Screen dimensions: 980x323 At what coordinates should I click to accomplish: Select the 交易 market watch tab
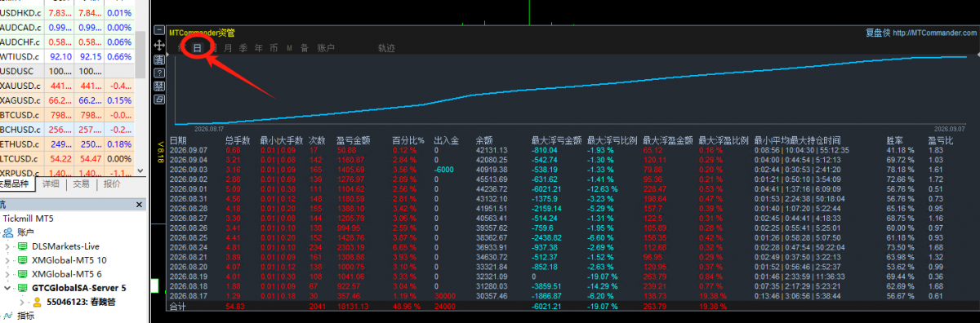pyautogui.click(x=81, y=184)
